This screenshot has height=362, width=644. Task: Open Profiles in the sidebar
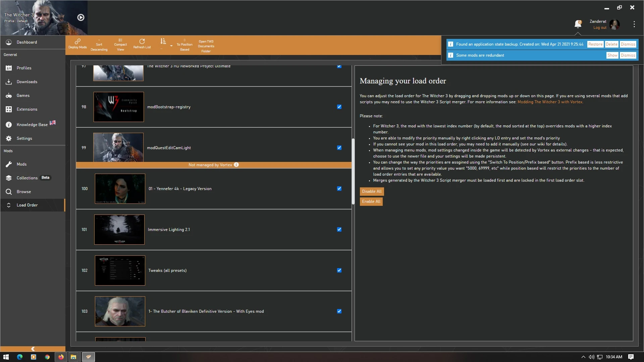(33, 68)
